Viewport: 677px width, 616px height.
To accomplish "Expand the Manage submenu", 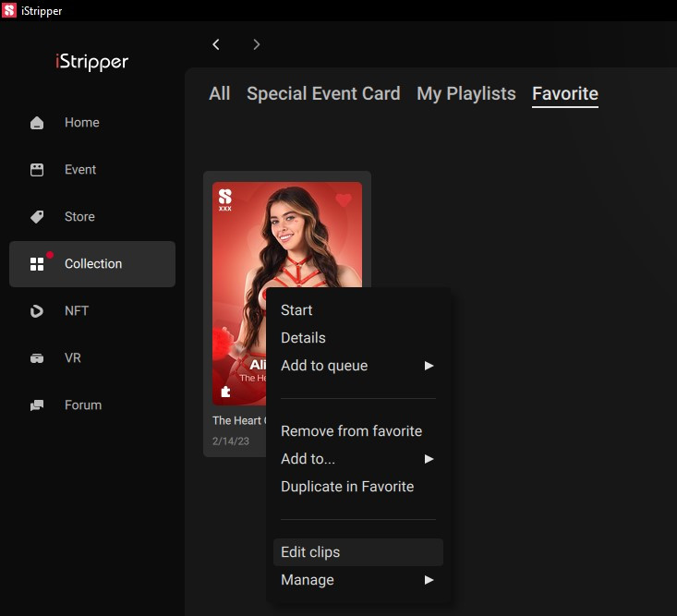I will (428, 580).
